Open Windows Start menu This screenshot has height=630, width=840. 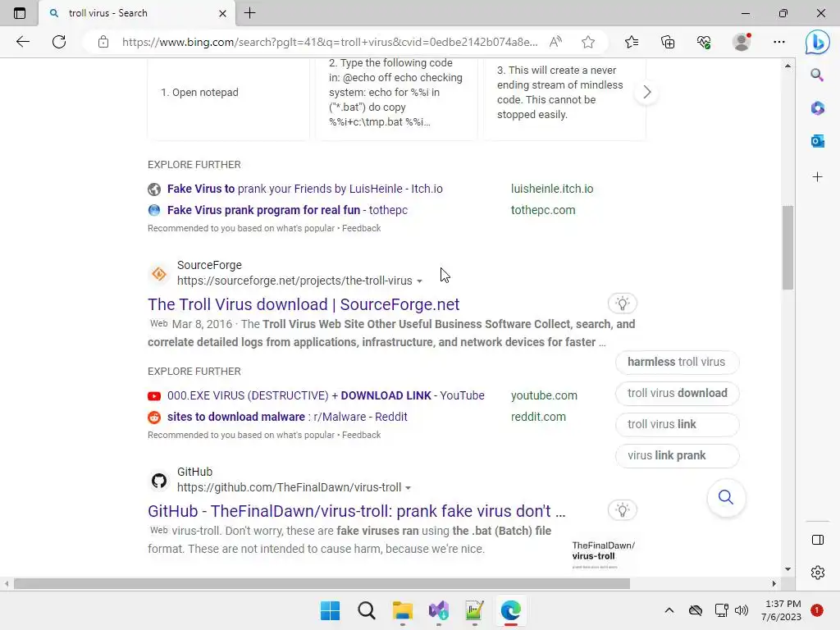[330, 610]
